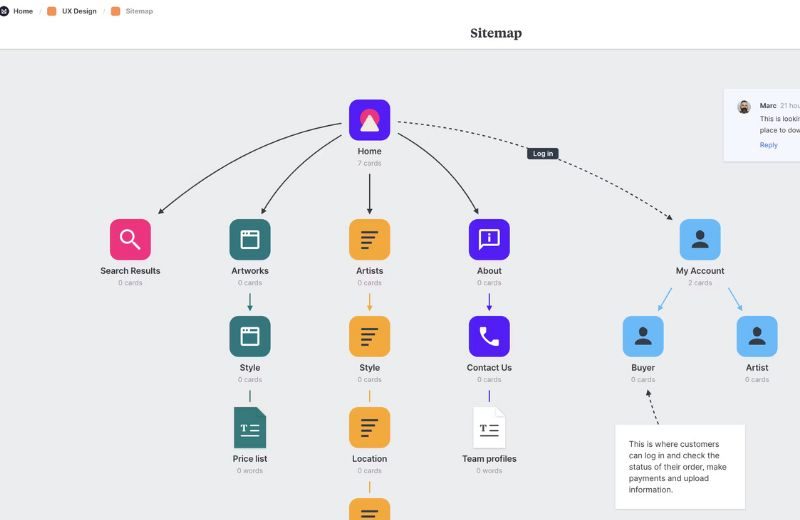The image size is (800, 520).
Task: Open the Search Results board icon
Action: pyautogui.click(x=130, y=239)
